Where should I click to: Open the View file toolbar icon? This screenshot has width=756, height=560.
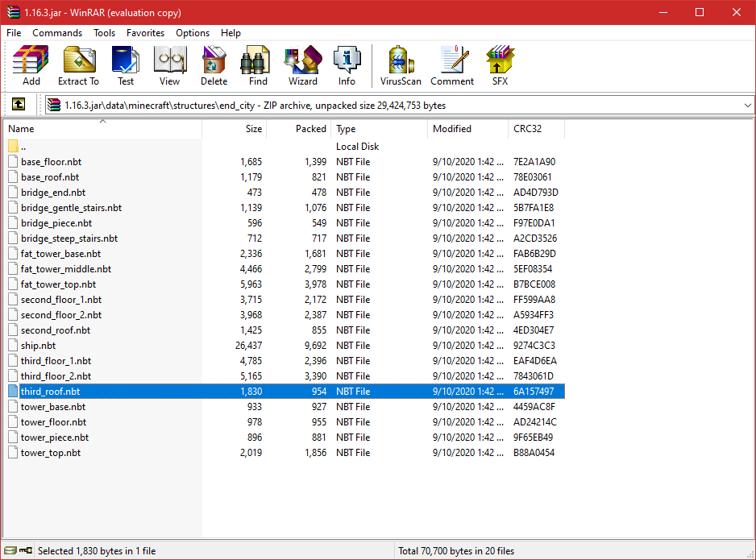(x=169, y=65)
